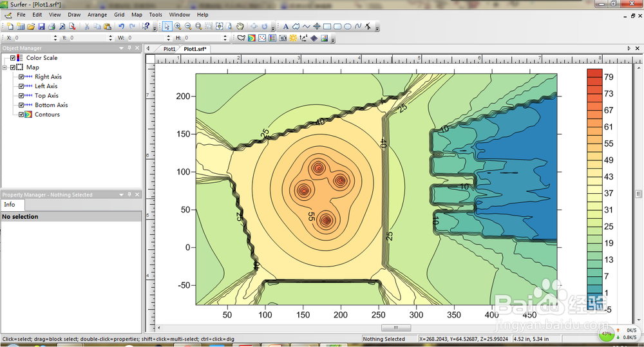The image size is (644, 347).
Task: Open Property Manager panel dropdown arrow
Action: click(121, 194)
